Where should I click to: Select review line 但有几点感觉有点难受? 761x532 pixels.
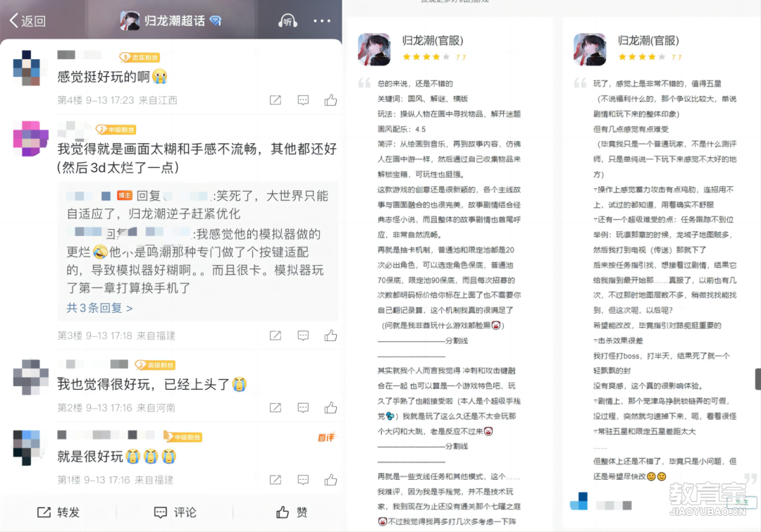tap(631, 129)
